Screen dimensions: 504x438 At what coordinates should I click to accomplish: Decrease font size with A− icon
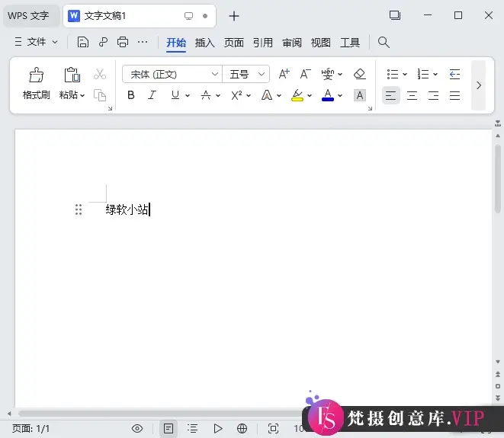click(305, 74)
